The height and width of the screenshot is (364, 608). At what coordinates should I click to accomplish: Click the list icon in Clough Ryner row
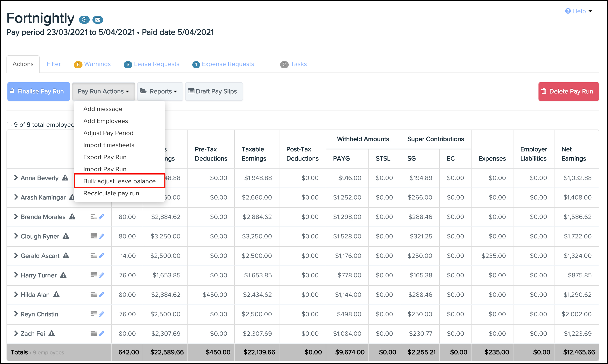click(94, 236)
